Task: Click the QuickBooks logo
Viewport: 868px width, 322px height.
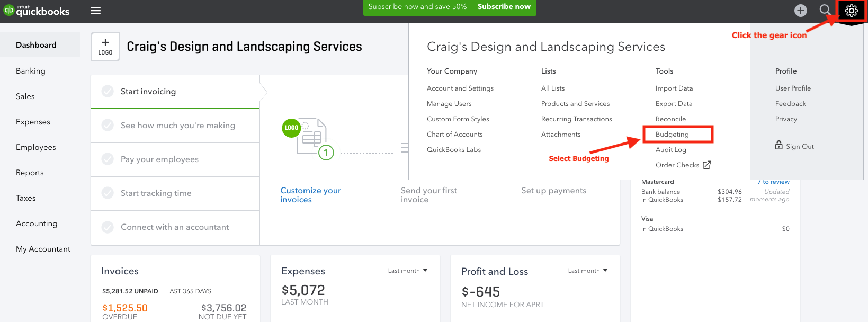Action: (x=36, y=11)
